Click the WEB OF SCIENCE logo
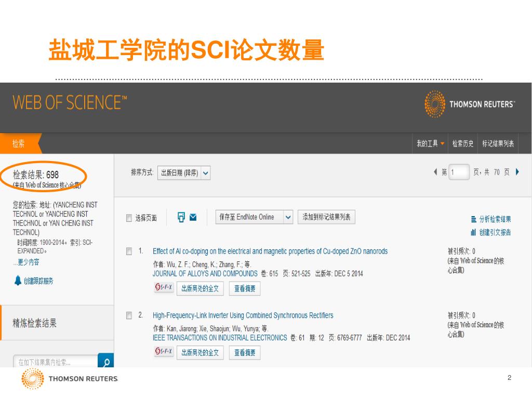 coord(70,102)
